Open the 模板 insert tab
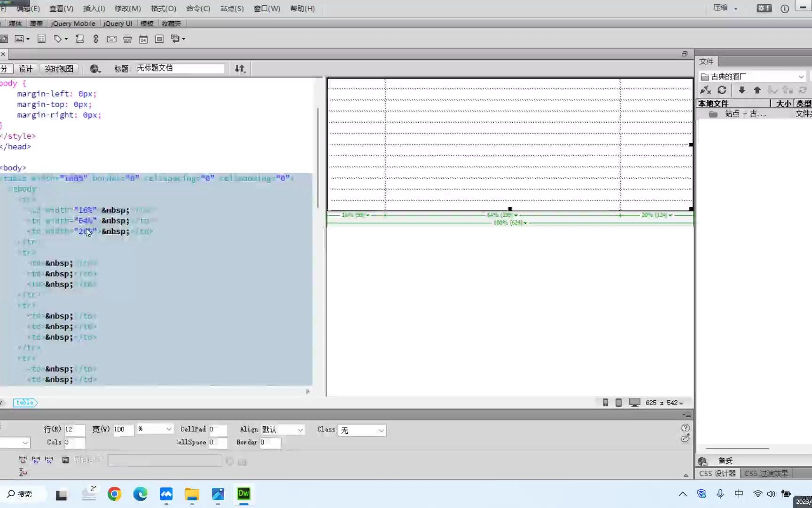Screen dimensions: 812x508 pos(147,24)
